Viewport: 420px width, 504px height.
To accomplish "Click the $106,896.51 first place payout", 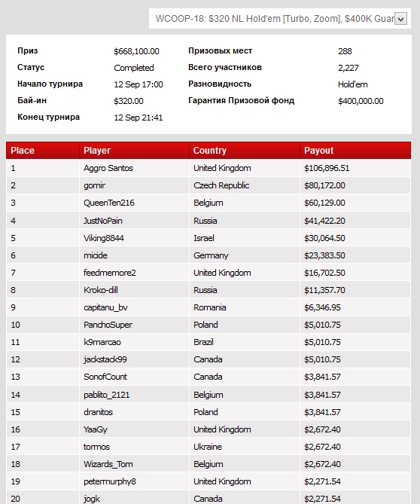I will [x=327, y=168].
